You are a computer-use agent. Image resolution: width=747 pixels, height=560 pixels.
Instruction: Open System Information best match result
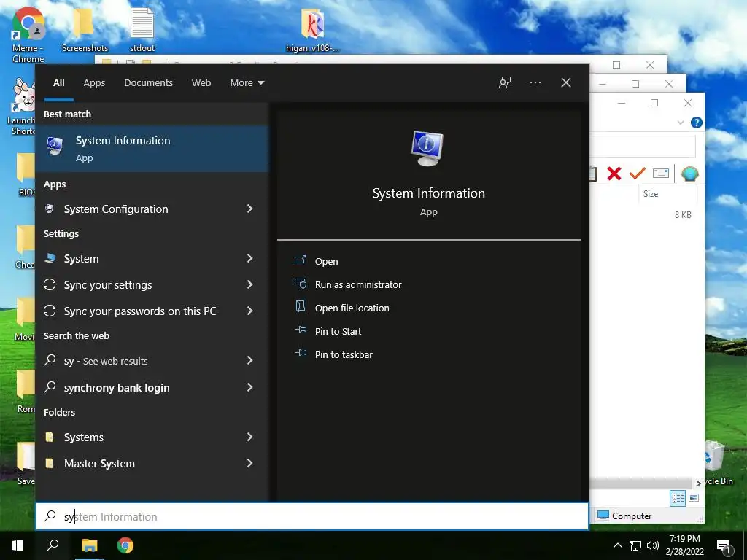coord(152,149)
